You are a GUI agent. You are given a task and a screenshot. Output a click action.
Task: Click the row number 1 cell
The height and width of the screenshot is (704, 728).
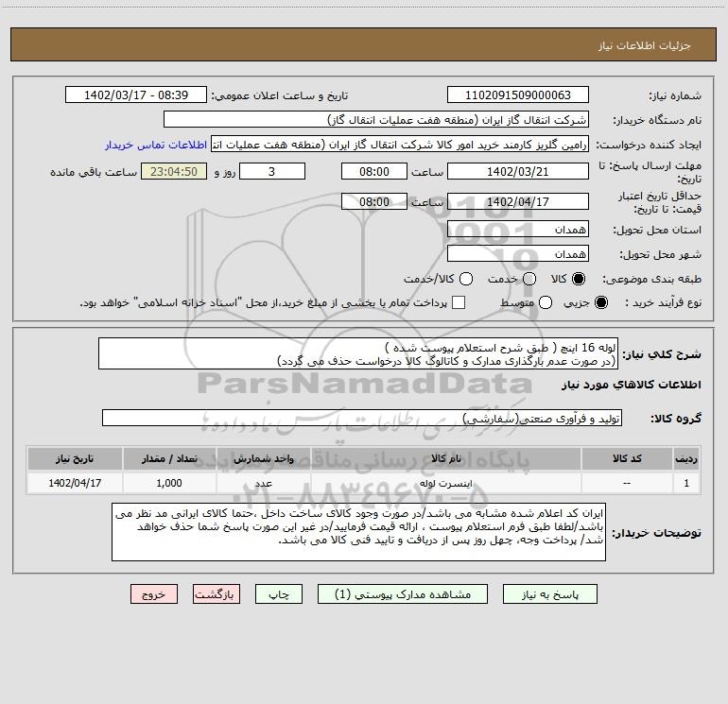click(x=686, y=483)
